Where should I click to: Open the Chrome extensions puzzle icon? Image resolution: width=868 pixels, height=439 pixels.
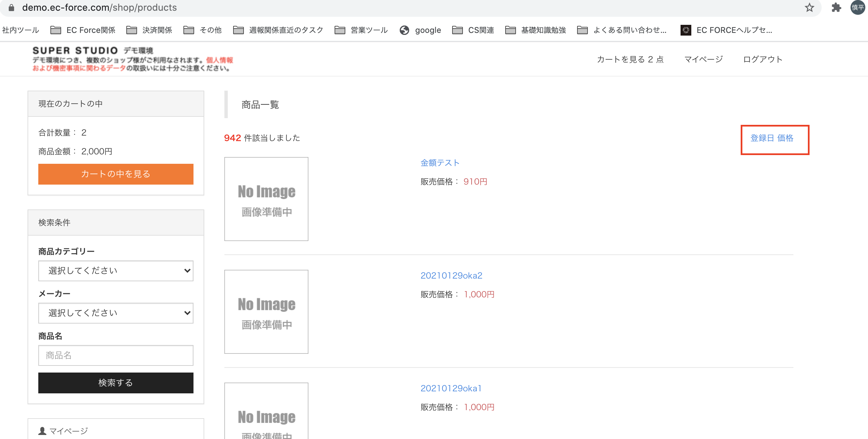(x=836, y=7)
